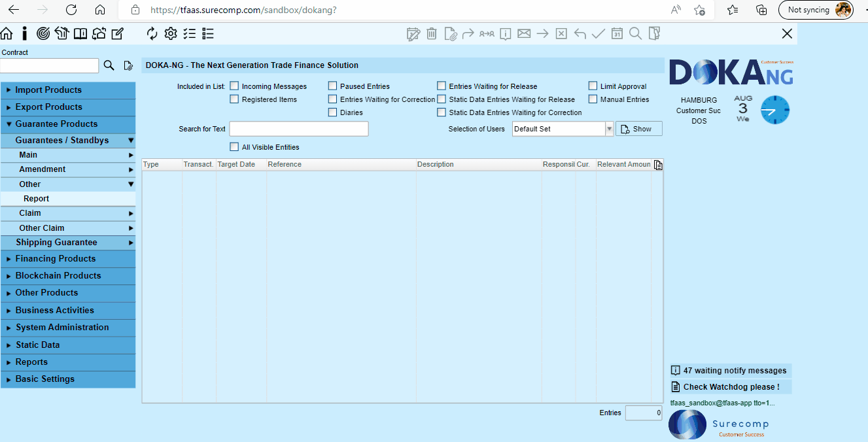This screenshot has width=868, height=442.
Task: Go to the Home icon in toolbar
Action: (7, 33)
